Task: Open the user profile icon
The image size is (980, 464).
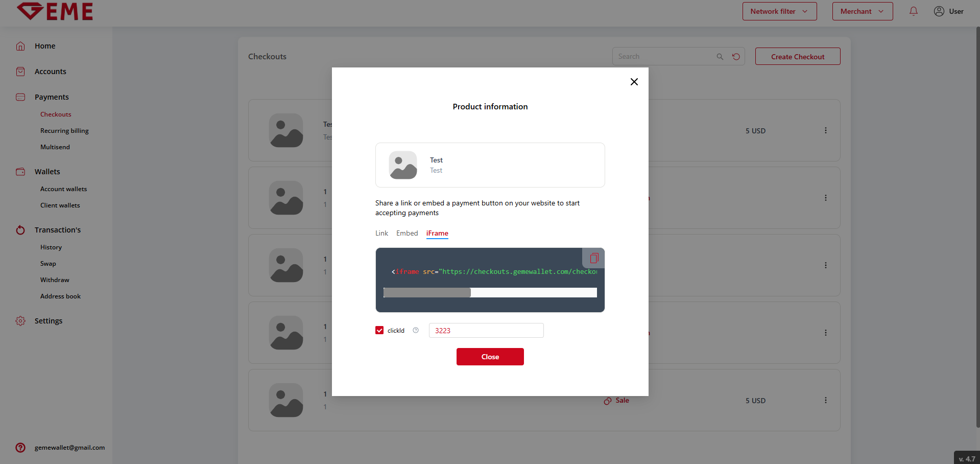Action: (x=939, y=11)
